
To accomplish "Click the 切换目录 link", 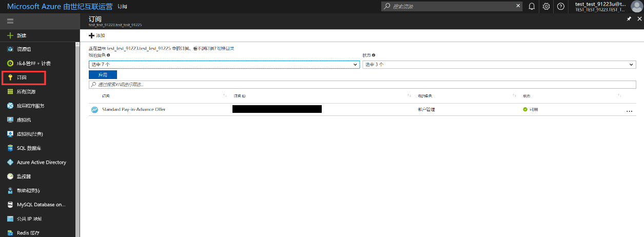I will coord(226,48).
